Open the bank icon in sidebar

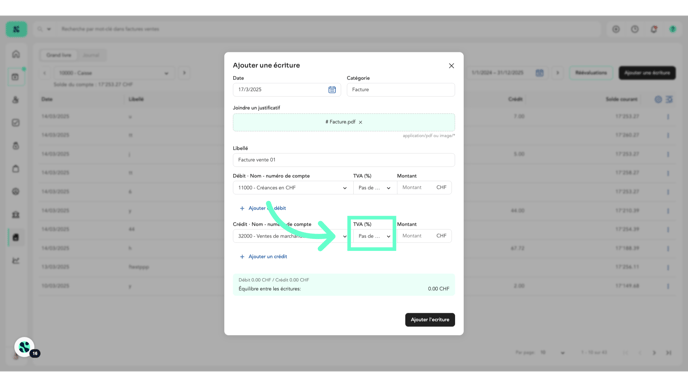16,215
